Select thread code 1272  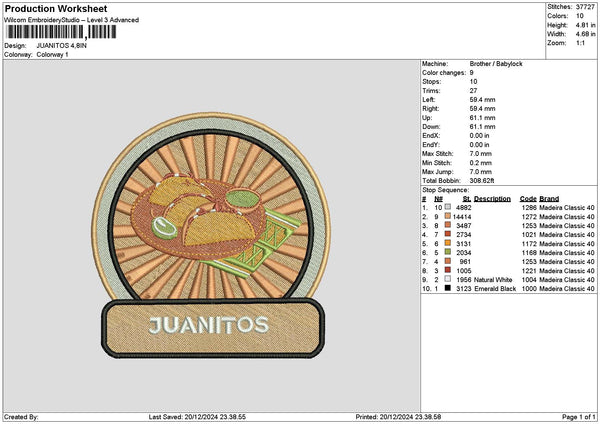click(529, 217)
